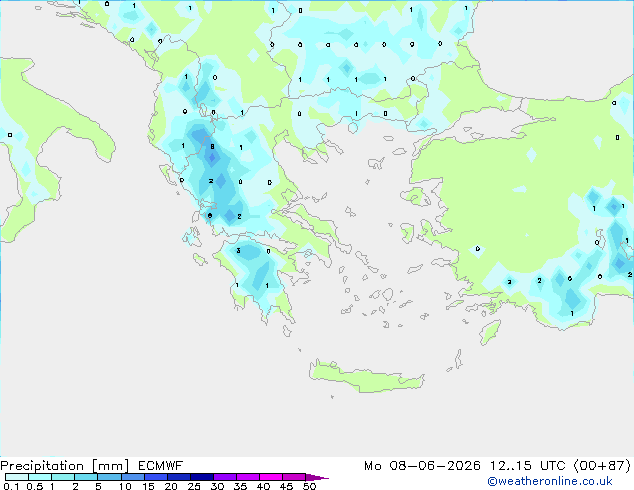Click the legend value "20"

tap(171, 486)
